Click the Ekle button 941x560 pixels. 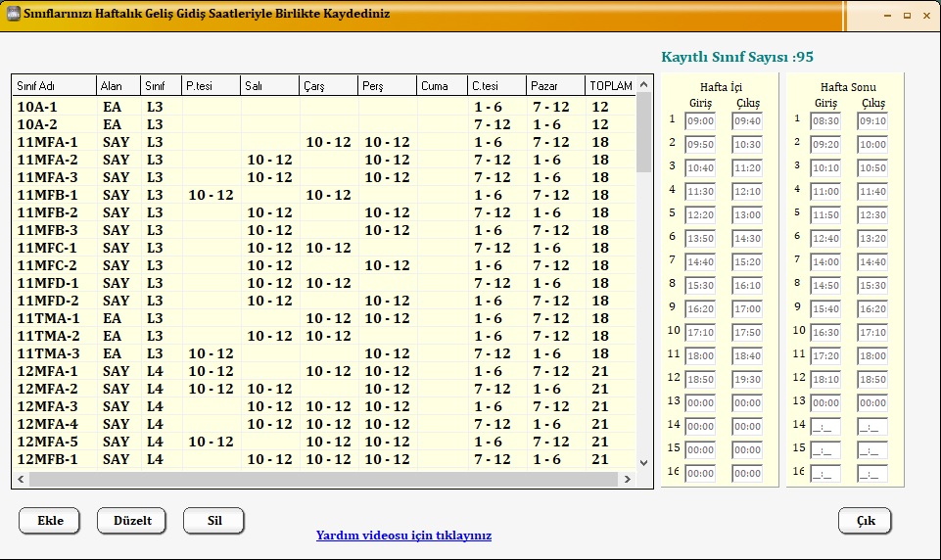tap(50, 520)
